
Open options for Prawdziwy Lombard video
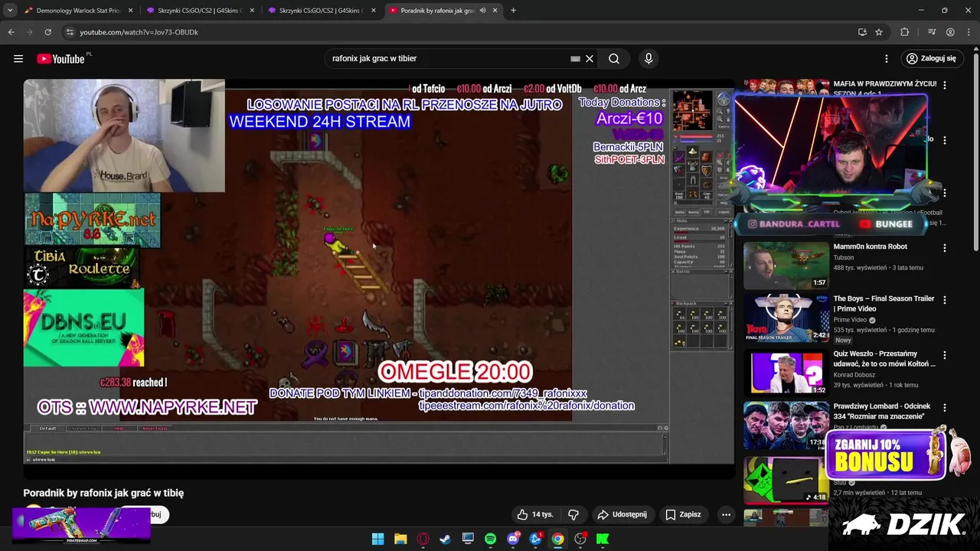[x=945, y=408]
